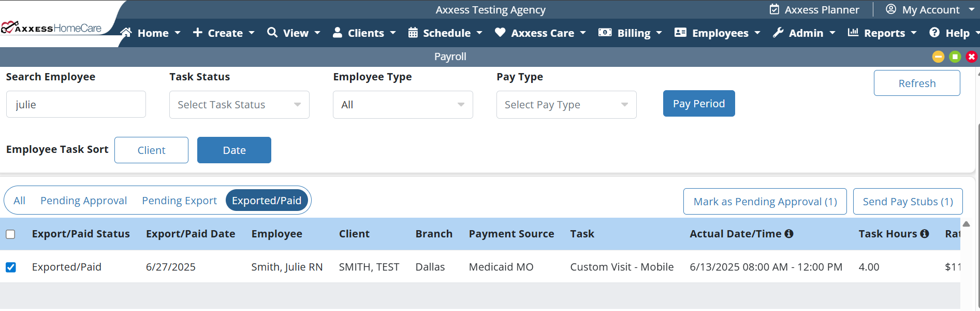
Task: Click the Home house icon
Action: pos(126,33)
